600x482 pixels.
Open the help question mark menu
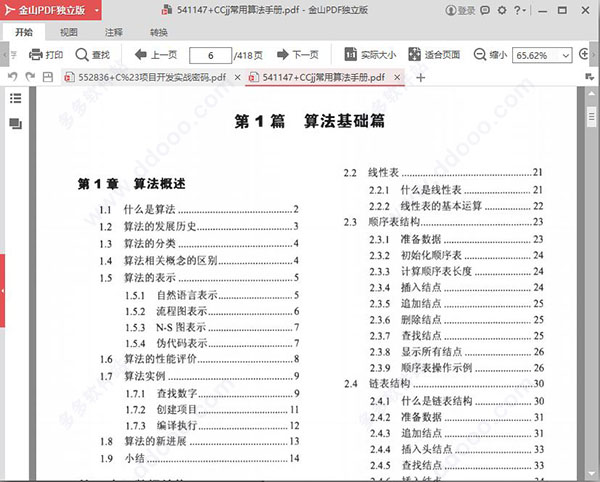(520, 10)
